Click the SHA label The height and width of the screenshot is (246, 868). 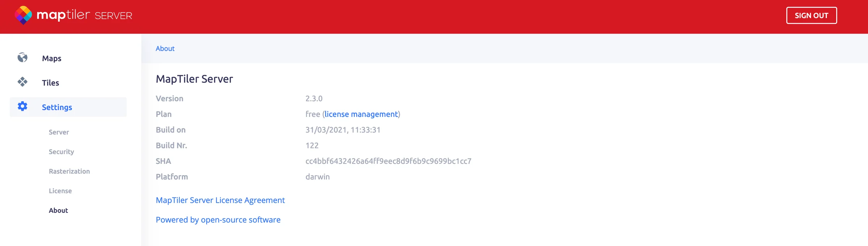[x=163, y=161]
